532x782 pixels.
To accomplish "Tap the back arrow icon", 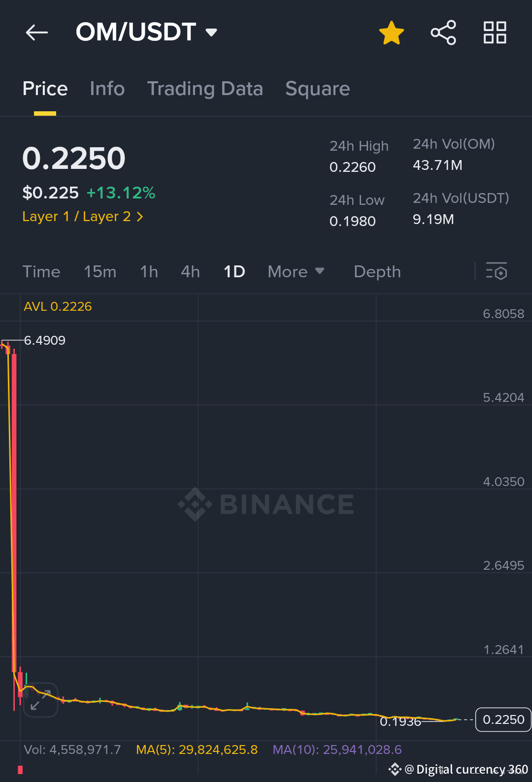I will click(x=37, y=33).
